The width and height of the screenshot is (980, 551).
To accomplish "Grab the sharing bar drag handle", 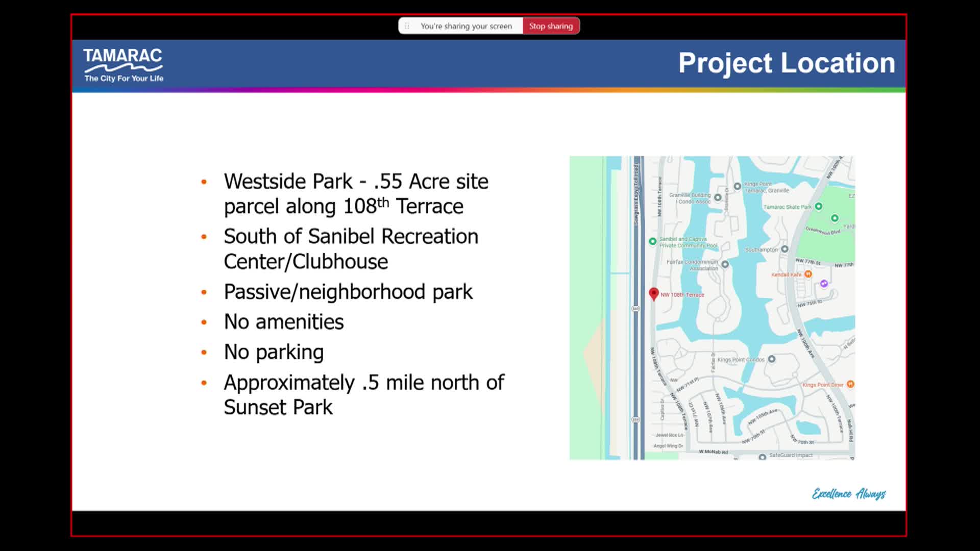I will pyautogui.click(x=407, y=26).
